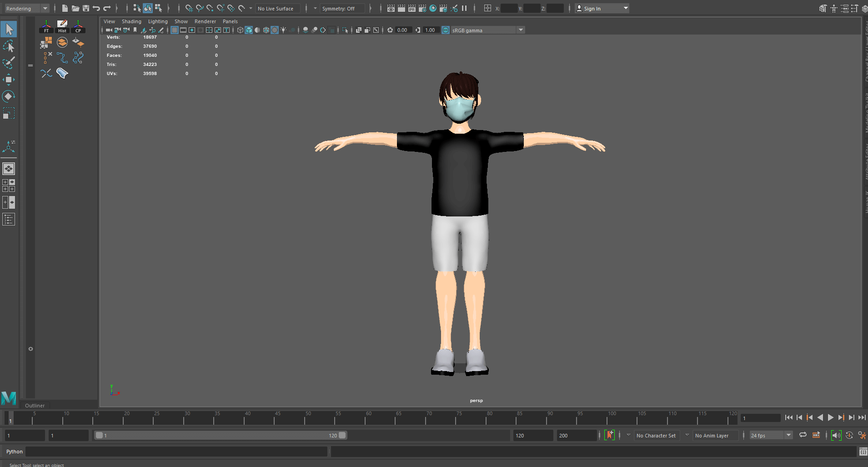868x467 pixels.
Task: Open the viewport Lighting menu
Action: [158, 21]
